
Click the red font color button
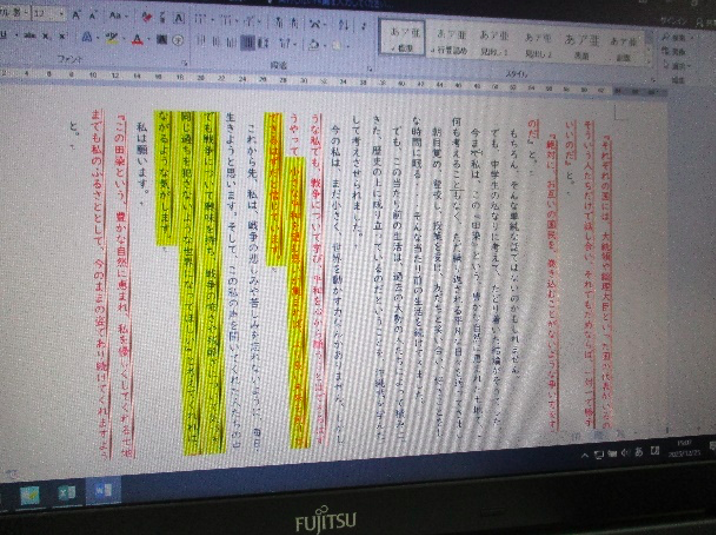coord(135,39)
